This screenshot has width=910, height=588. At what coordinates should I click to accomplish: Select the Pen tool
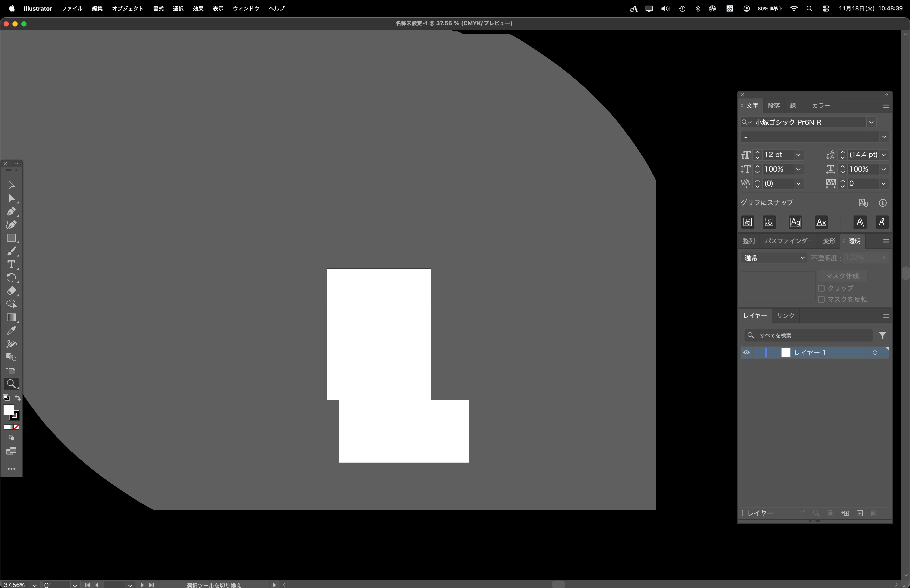(x=11, y=211)
